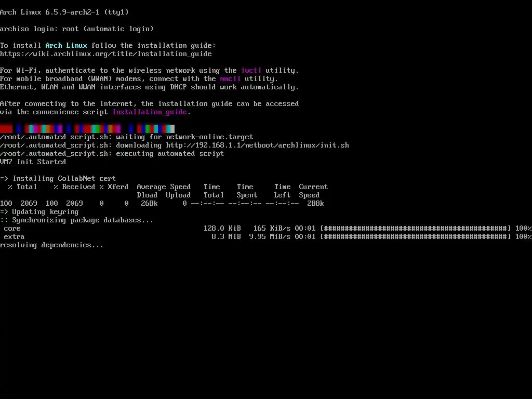
Task: Click the magenta 'mmcli' utility name
Action: pyautogui.click(x=230, y=79)
